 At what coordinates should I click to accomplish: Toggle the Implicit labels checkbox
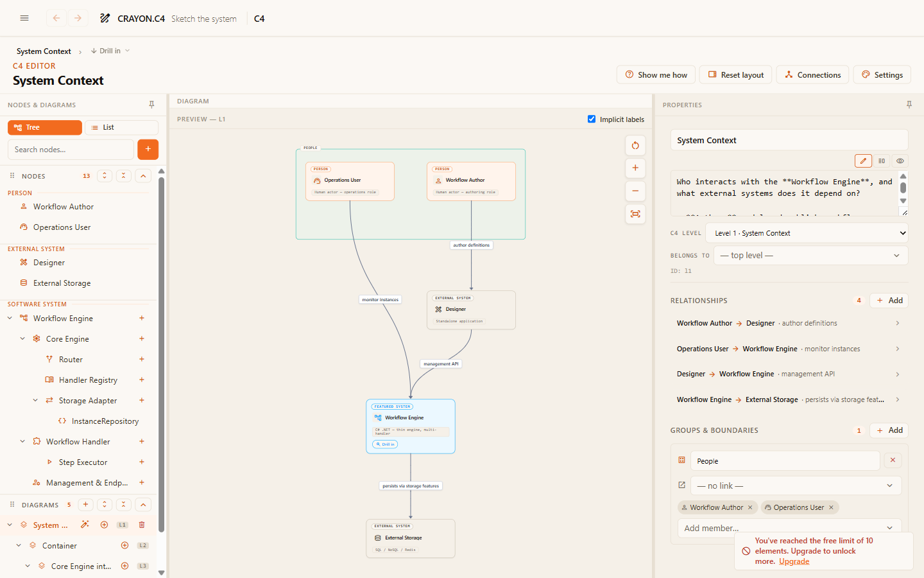tap(592, 119)
